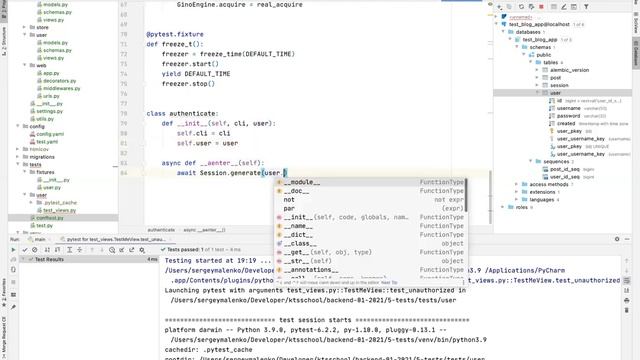Select the username column in user table
Image resolution: width=640 pixels, height=360 pixels.
tap(569, 108)
